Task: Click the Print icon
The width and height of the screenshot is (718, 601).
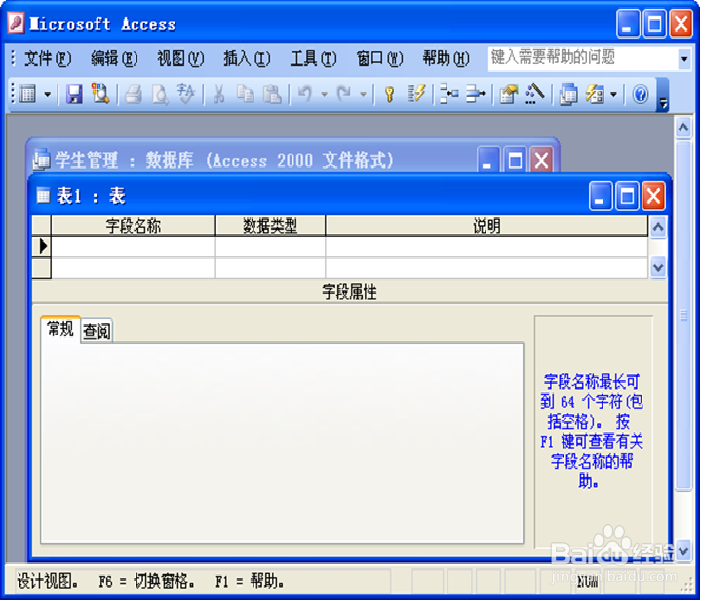Action: 134,94
